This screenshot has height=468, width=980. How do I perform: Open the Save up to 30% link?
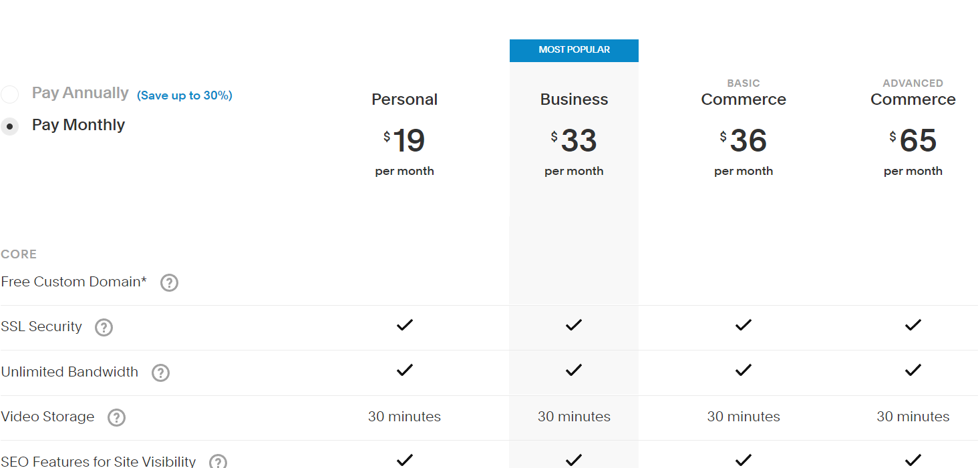[x=184, y=95]
